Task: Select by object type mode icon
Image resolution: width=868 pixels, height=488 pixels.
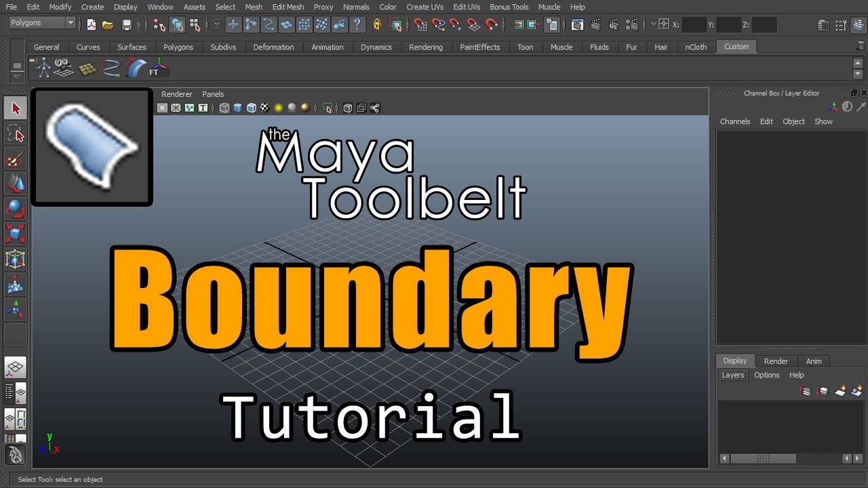Action: click(177, 25)
